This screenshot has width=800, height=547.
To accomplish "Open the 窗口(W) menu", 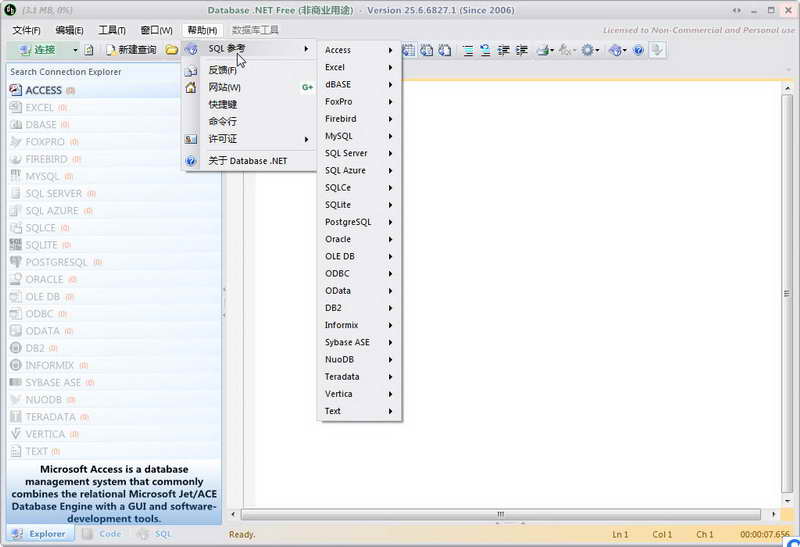I will [157, 30].
